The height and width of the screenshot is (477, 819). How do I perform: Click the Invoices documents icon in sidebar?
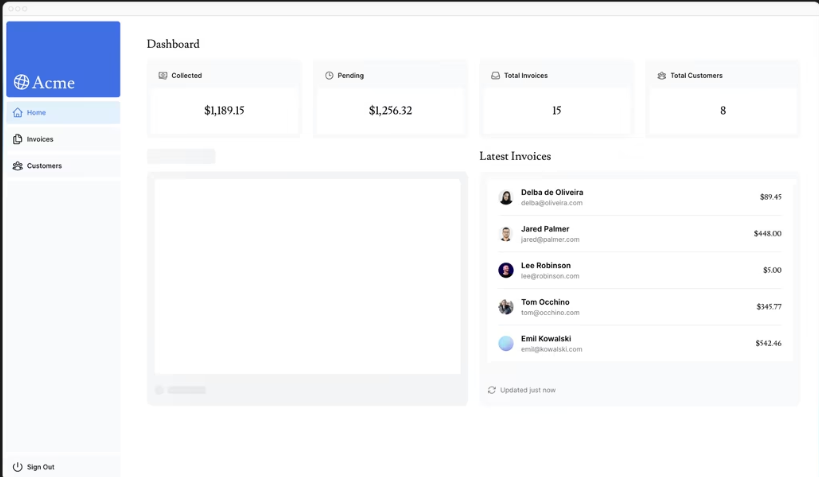click(x=18, y=139)
